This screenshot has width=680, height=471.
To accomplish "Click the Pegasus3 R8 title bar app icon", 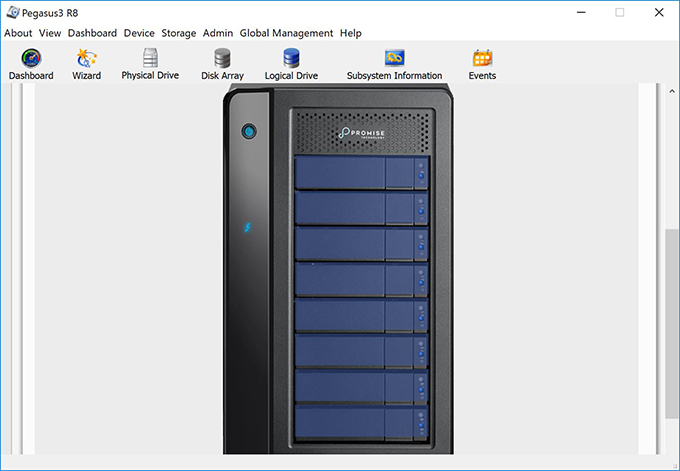I will click(13, 13).
